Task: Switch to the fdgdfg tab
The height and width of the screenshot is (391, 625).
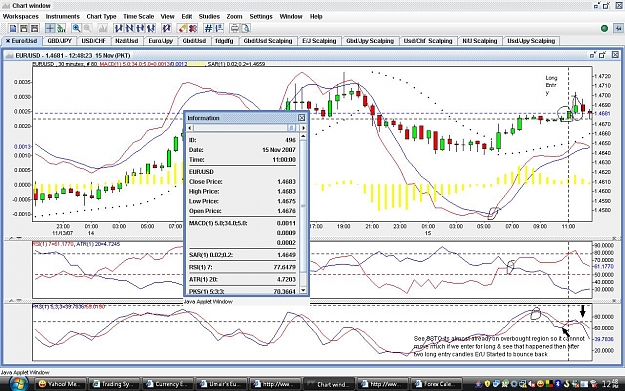Action: coord(224,41)
